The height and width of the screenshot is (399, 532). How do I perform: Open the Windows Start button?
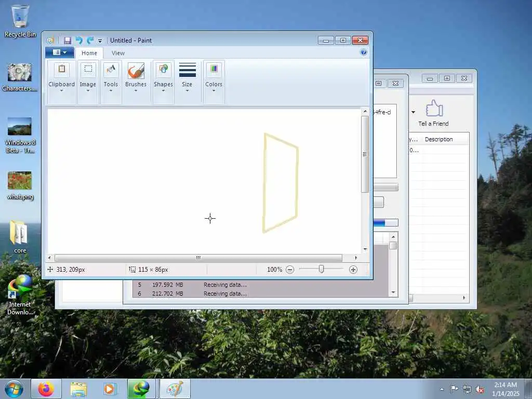[x=14, y=389]
